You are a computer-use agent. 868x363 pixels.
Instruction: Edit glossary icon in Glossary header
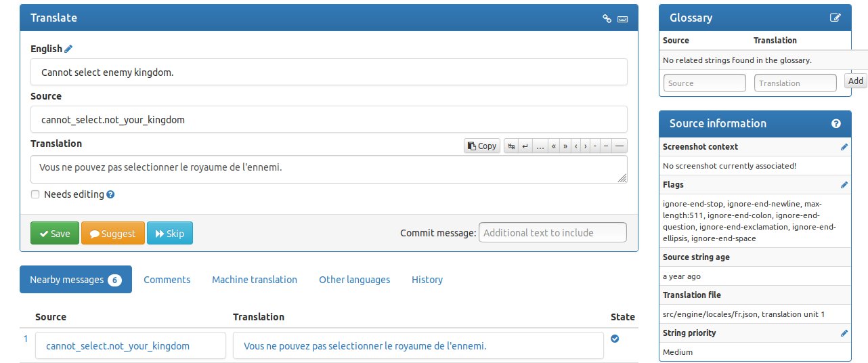pos(836,18)
